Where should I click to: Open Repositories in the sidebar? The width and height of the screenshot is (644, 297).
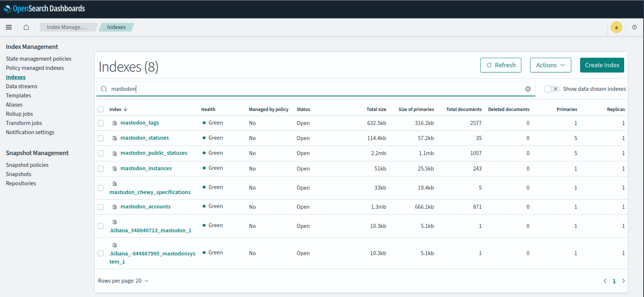(21, 183)
